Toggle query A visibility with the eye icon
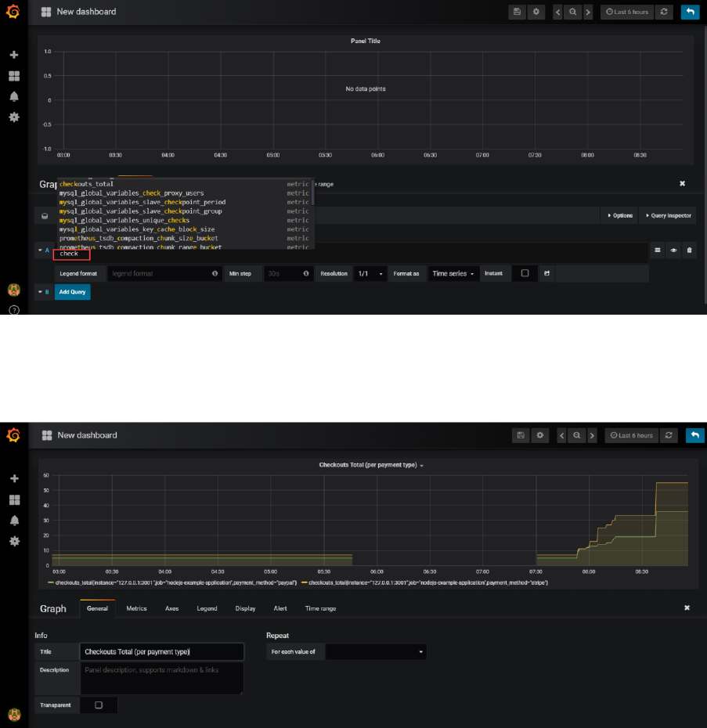 pyautogui.click(x=673, y=250)
